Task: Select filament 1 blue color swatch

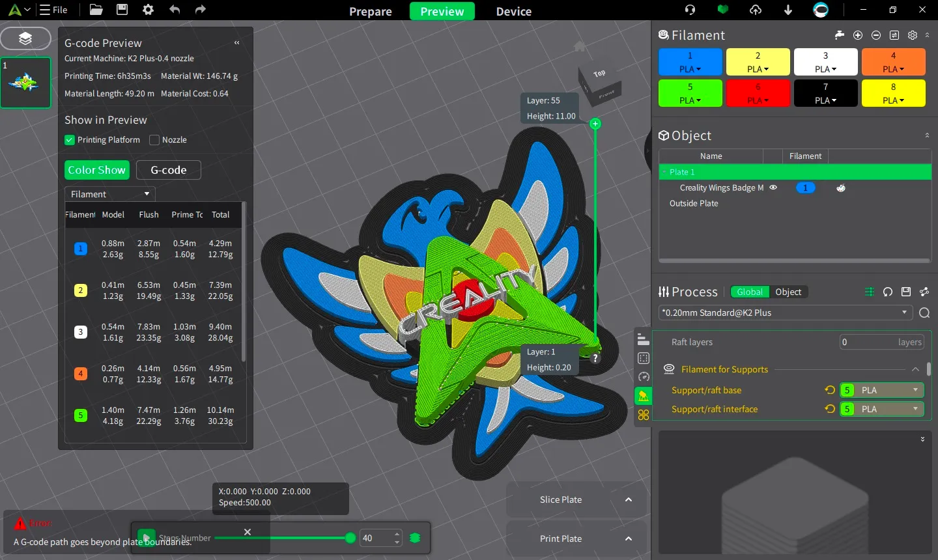Action: pyautogui.click(x=690, y=62)
